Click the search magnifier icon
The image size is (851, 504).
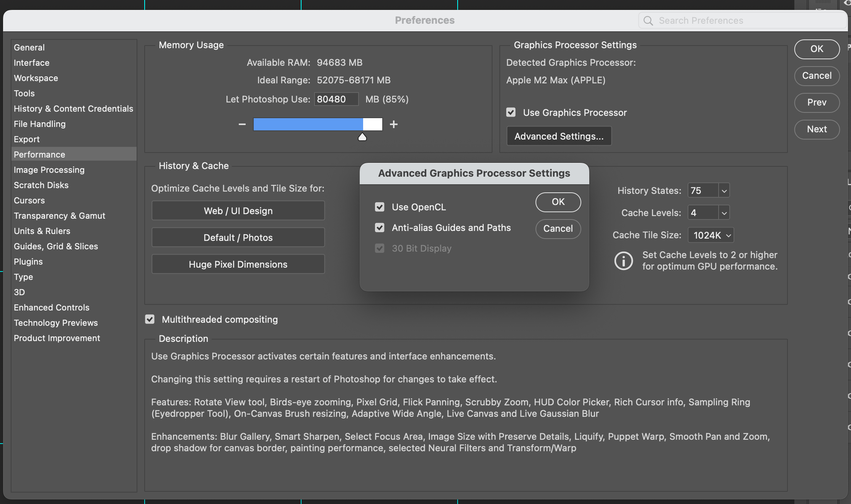[x=648, y=21]
